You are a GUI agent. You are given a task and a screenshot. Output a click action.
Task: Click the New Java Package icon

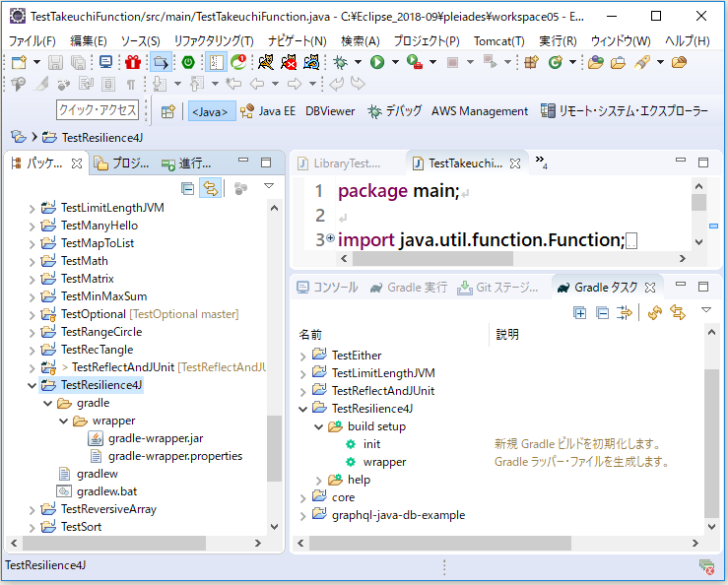pos(531,62)
